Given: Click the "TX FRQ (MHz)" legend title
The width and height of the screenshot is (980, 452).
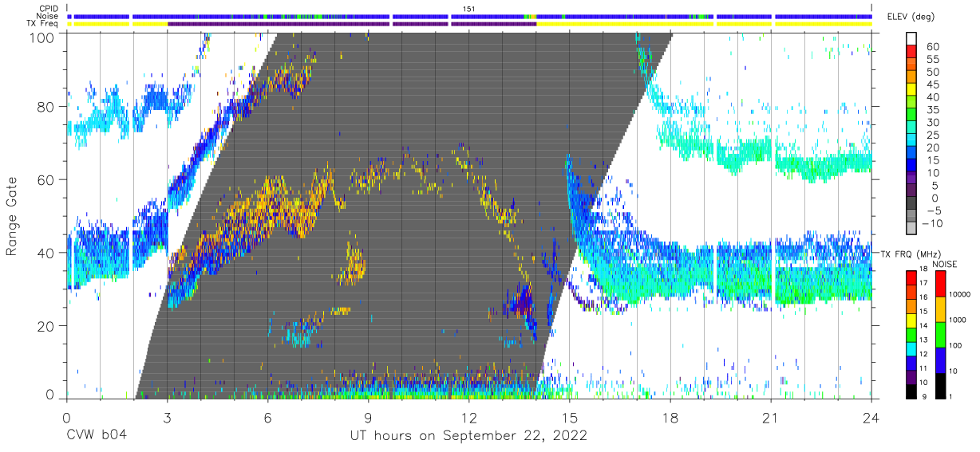Looking at the screenshot, I should 911,254.
